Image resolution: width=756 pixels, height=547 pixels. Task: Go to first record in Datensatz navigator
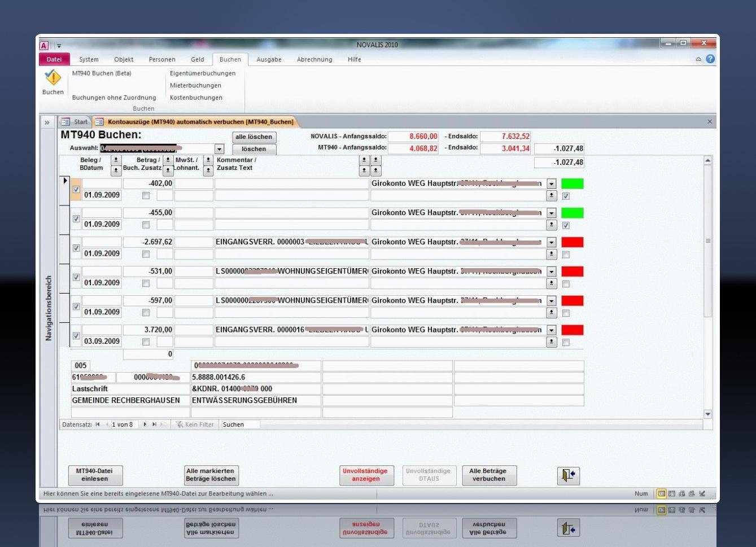pos(98,425)
